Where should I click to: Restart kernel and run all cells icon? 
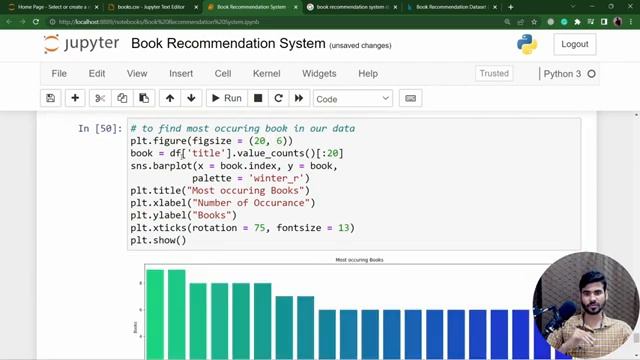tap(299, 98)
